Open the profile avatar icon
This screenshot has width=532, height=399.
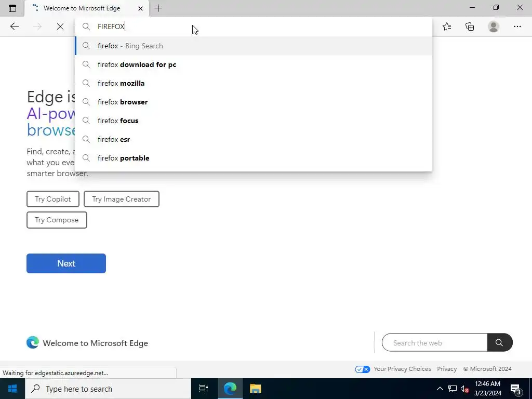click(x=494, y=26)
